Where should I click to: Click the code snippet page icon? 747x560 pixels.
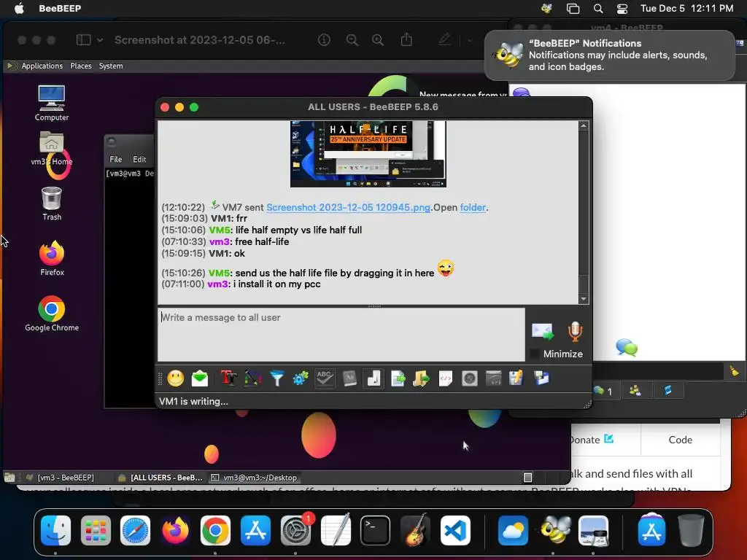click(x=446, y=378)
